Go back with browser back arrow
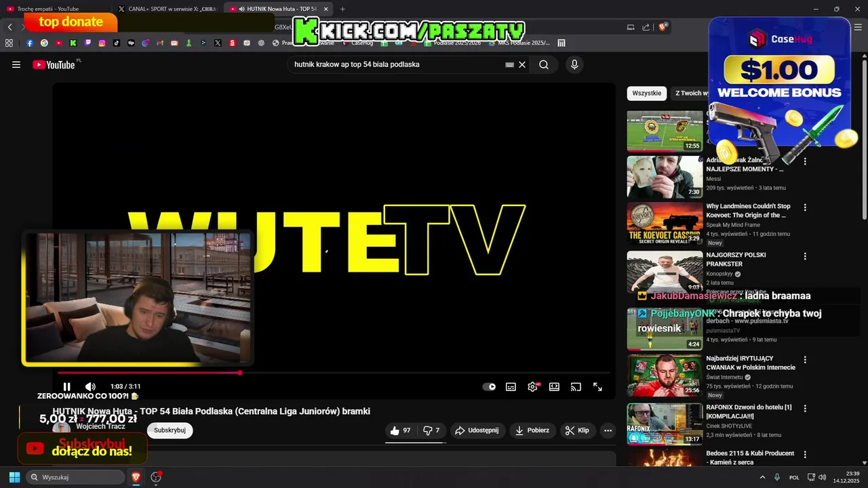Image resolution: width=868 pixels, height=488 pixels. pos(10,27)
